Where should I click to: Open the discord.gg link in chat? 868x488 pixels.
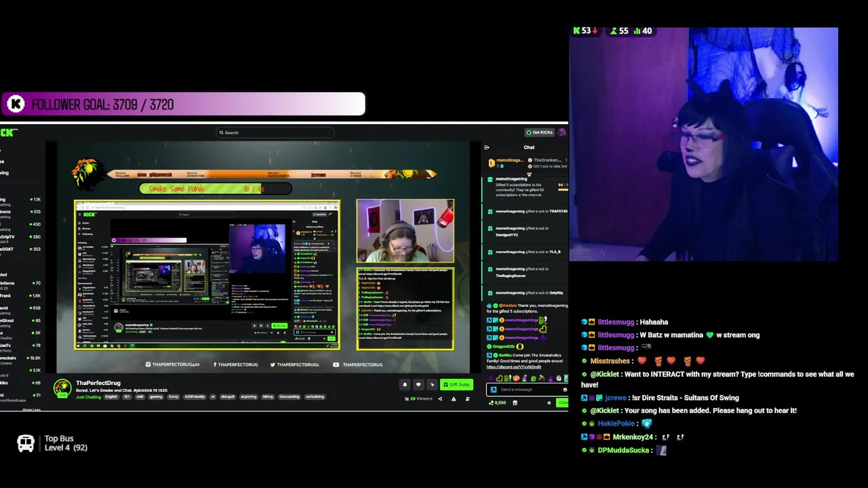[514, 367]
